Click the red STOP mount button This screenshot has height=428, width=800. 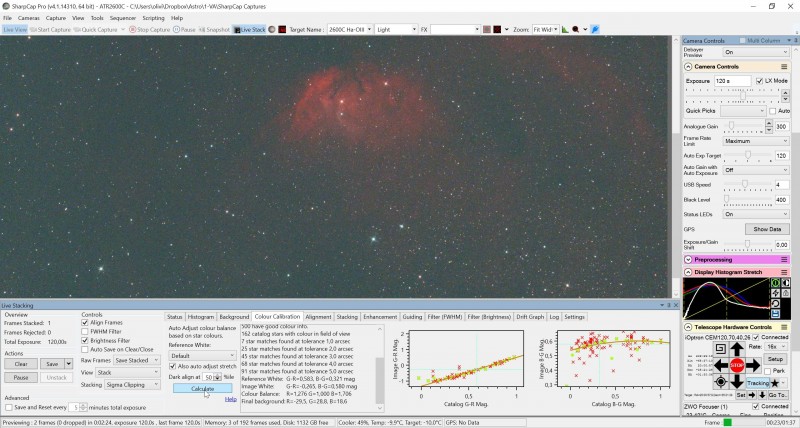737,365
